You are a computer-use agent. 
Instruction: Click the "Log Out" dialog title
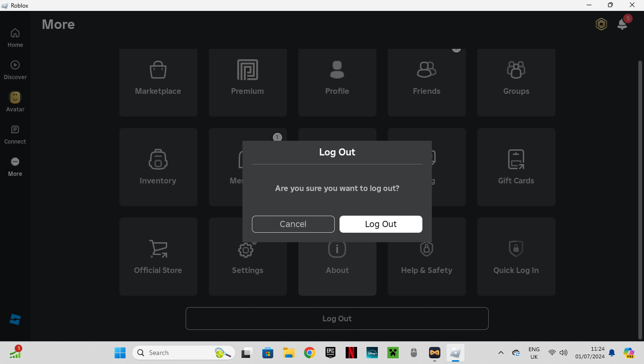[337, 152]
